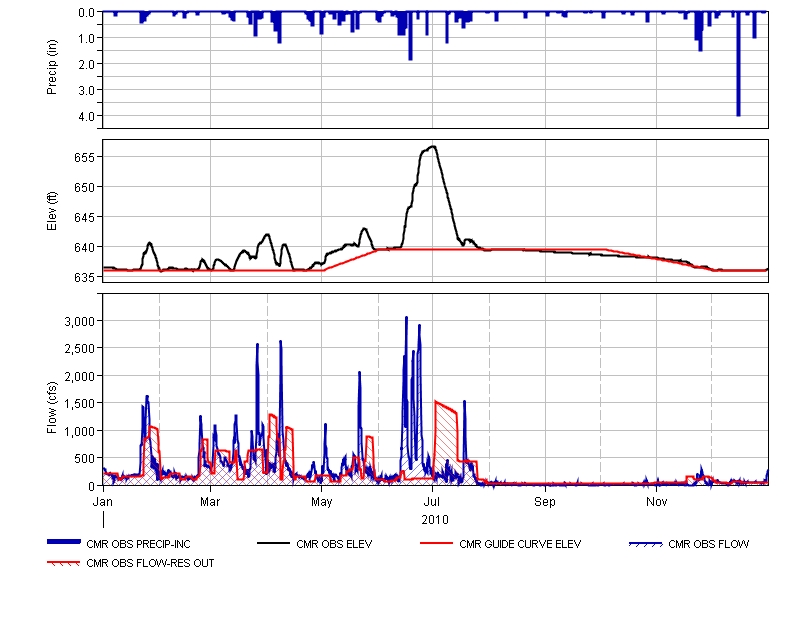Image resolution: width=800 pixels, height=627 pixels.
Task: Click the blue precipitation legend line swatch
Action: pyautogui.click(x=64, y=542)
